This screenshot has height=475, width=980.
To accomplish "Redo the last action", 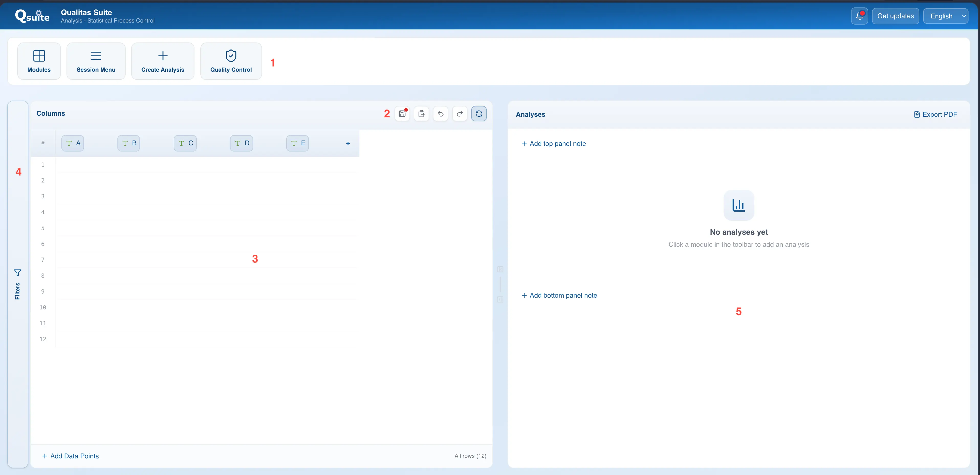I will [x=460, y=113].
